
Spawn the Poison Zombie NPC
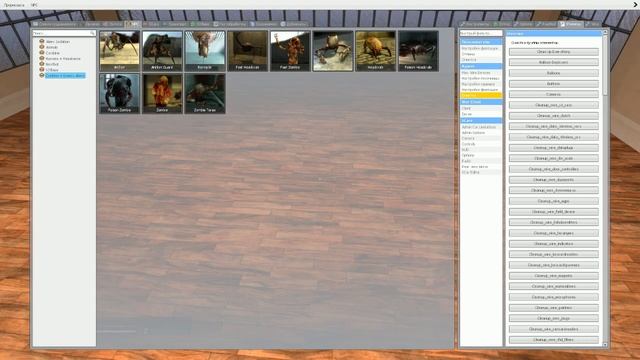[120, 93]
